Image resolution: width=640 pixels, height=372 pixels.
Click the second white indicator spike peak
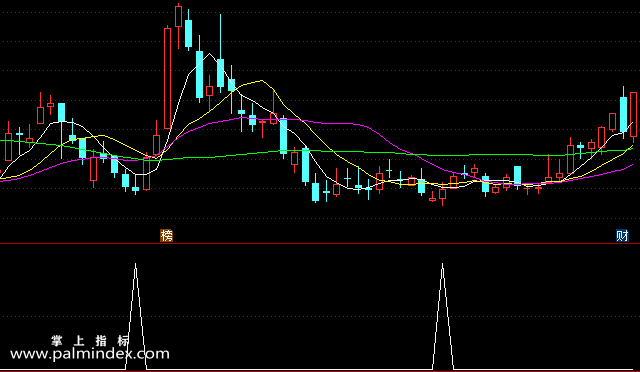(x=442, y=265)
